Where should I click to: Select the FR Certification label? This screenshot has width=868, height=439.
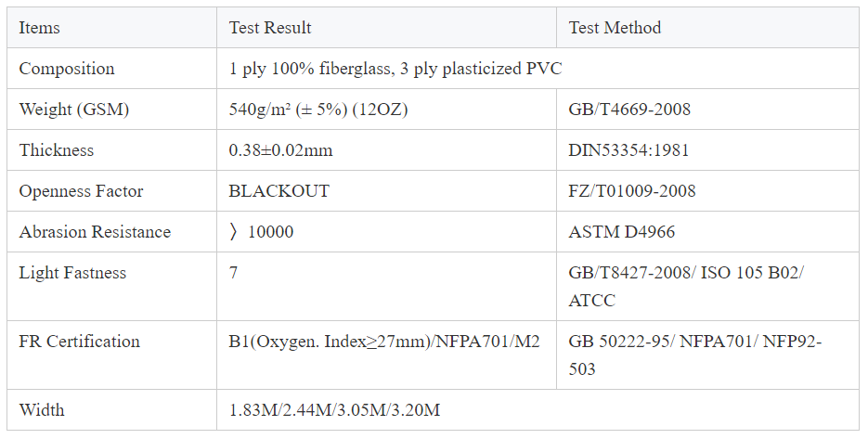[80, 342]
